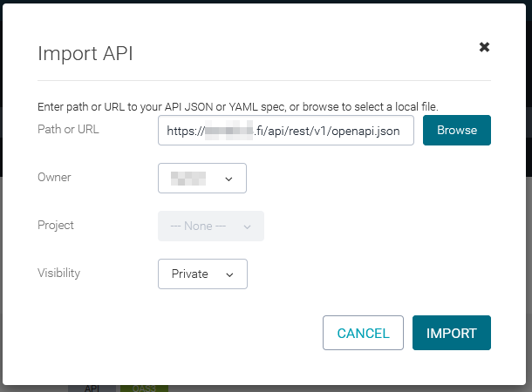Click the Visibility field label
The width and height of the screenshot is (532, 392).
(58, 273)
